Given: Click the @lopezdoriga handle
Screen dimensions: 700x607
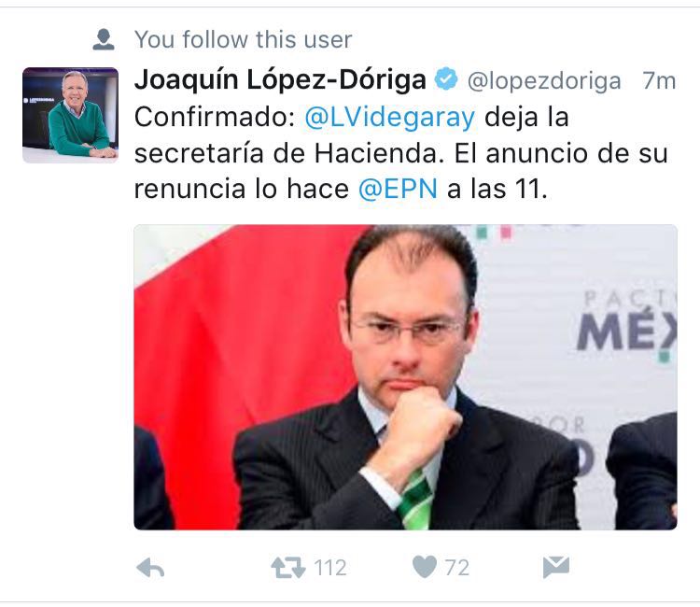Looking at the screenshot, I should pyautogui.click(x=544, y=81).
